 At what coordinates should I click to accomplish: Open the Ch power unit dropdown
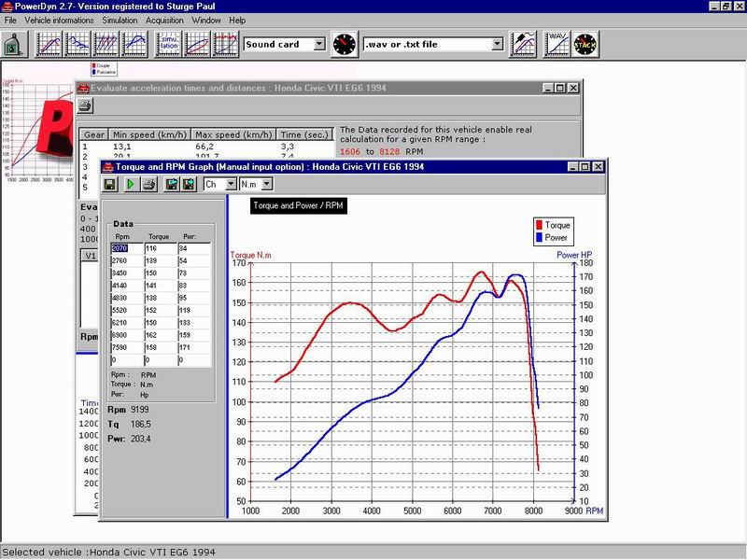pos(229,185)
